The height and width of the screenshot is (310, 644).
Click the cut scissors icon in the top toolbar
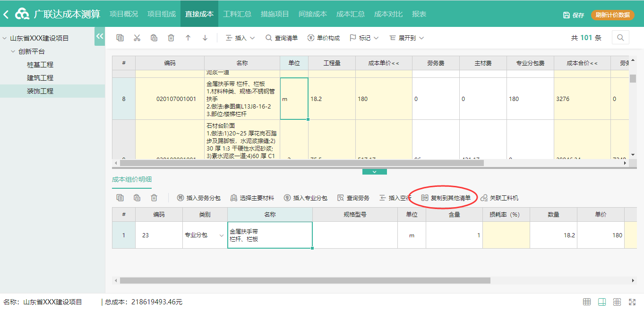137,38
